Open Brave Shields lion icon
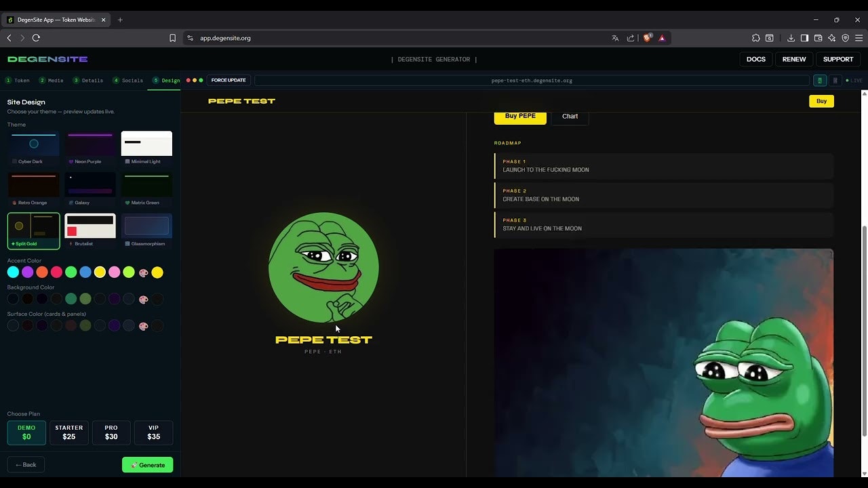The width and height of the screenshot is (868, 488). pos(647,38)
